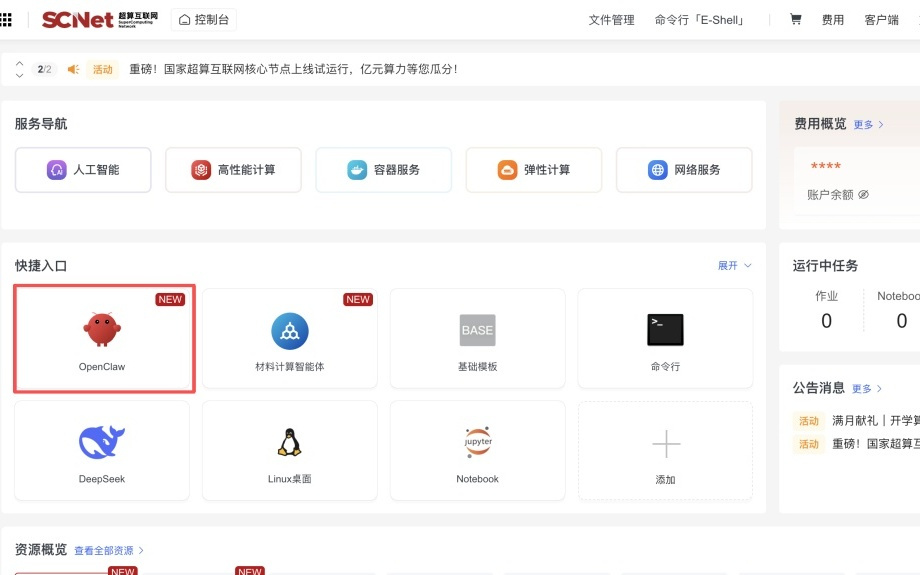Viewport: 920px width, 575px height.
Task: Select the 容器服务 service button
Action: click(384, 170)
